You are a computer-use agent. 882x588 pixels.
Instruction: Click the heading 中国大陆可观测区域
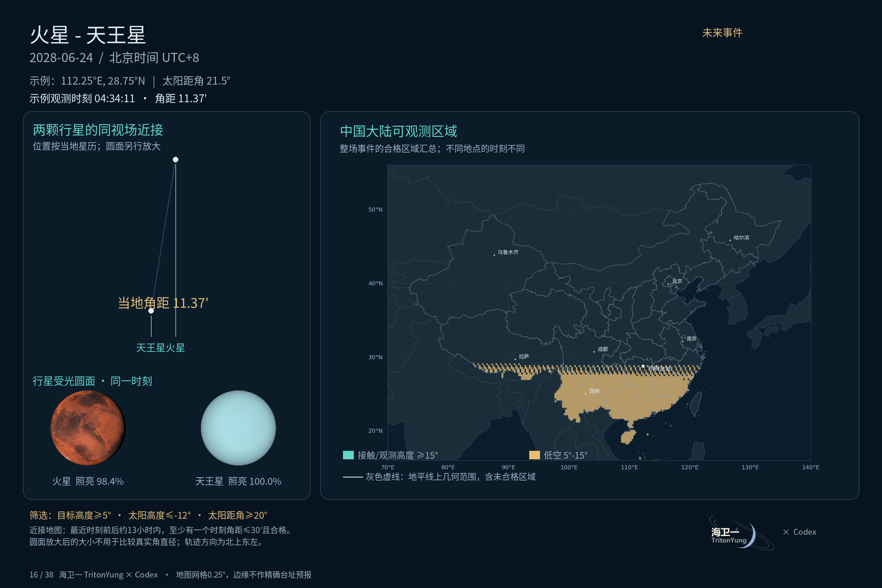tap(399, 131)
